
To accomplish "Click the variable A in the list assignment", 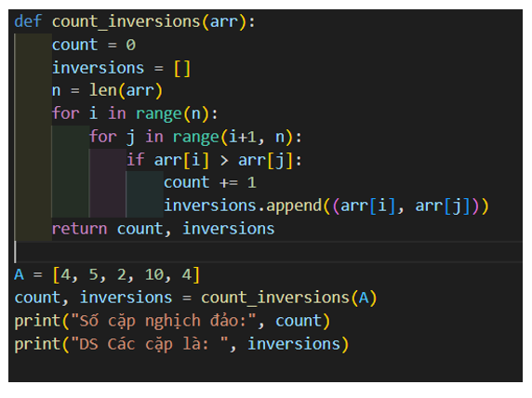I will [x=19, y=274].
